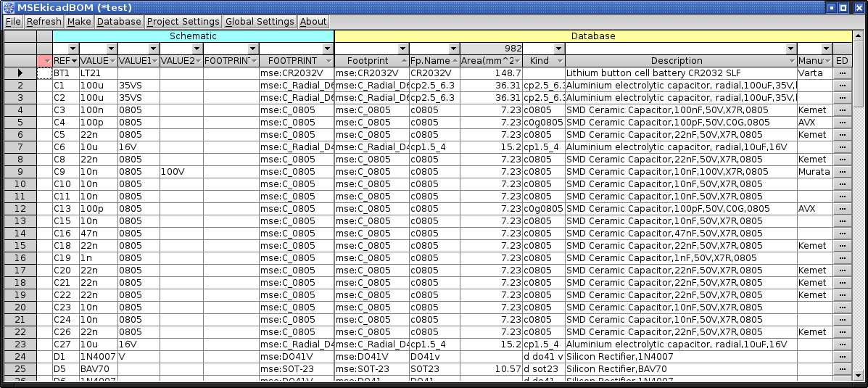The image size is (868, 388).
Task: Click the sort arrow on REF column header
Action: [x=74, y=61]
